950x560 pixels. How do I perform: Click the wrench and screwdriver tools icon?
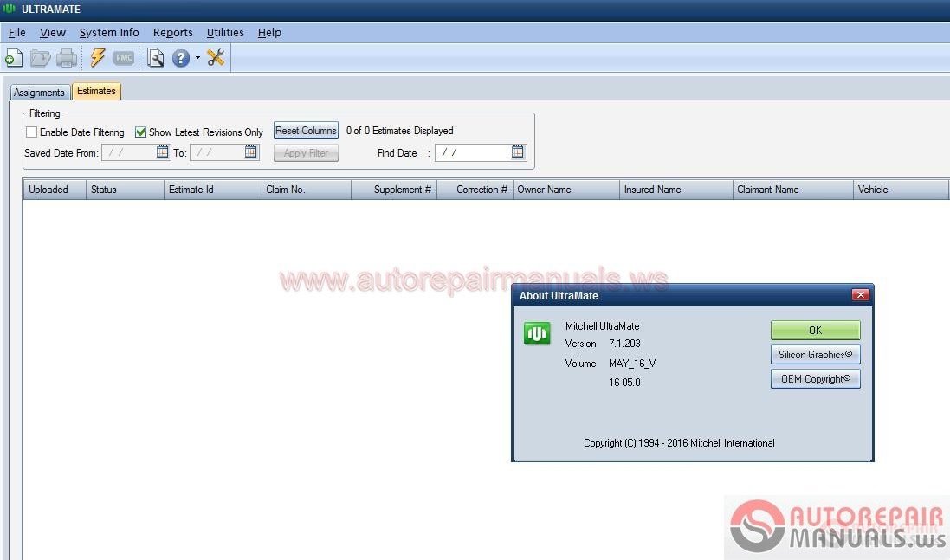click(215, 57)
